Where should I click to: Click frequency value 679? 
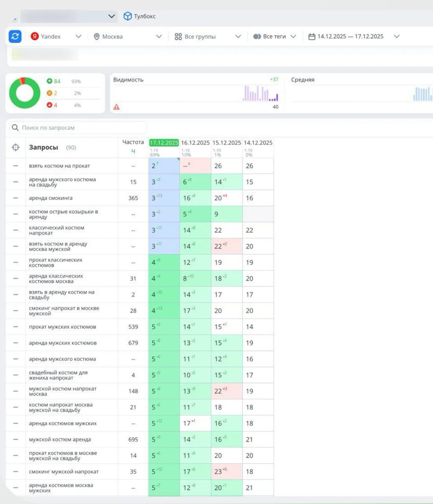[133, 343]
